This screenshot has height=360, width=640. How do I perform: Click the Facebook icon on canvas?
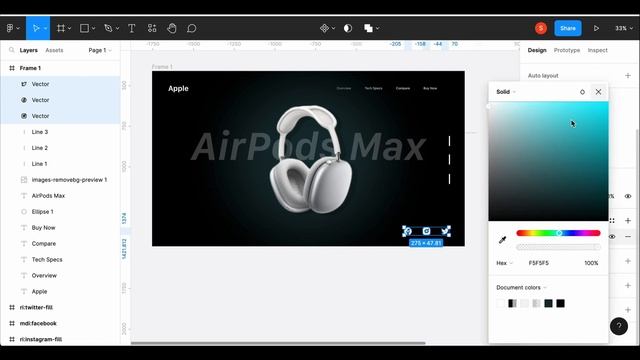pos(407,231)
